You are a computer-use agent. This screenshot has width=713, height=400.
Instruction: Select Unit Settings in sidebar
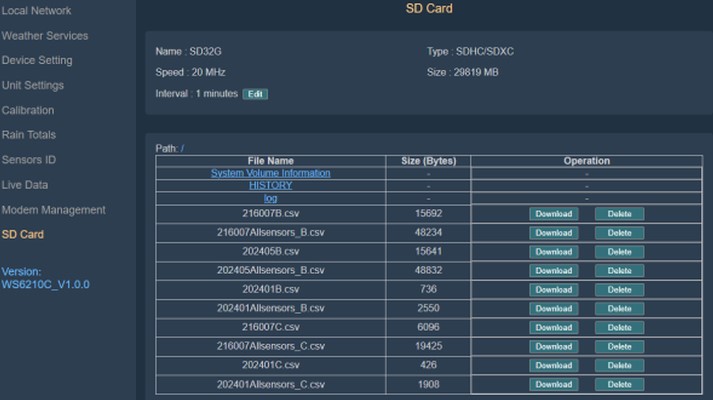33,85
